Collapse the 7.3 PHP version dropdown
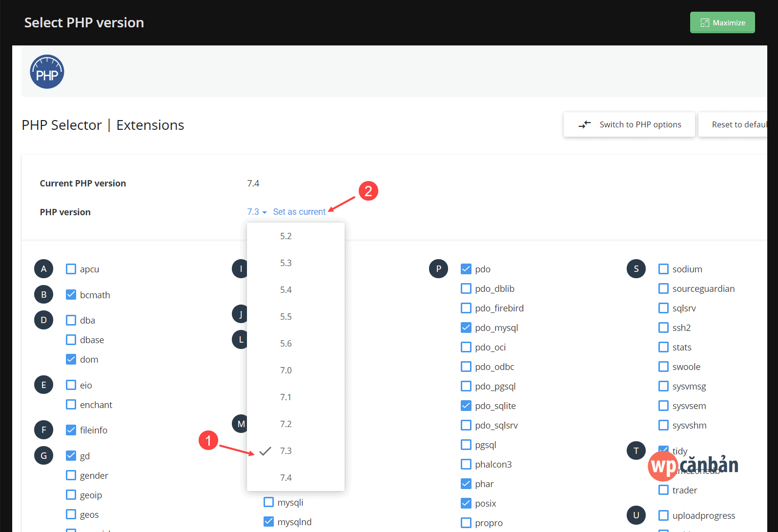This screenshot has height=532, width=778. coord(257,212)
